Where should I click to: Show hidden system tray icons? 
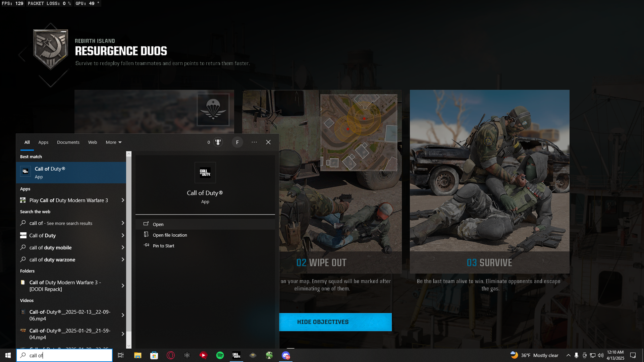568,355
